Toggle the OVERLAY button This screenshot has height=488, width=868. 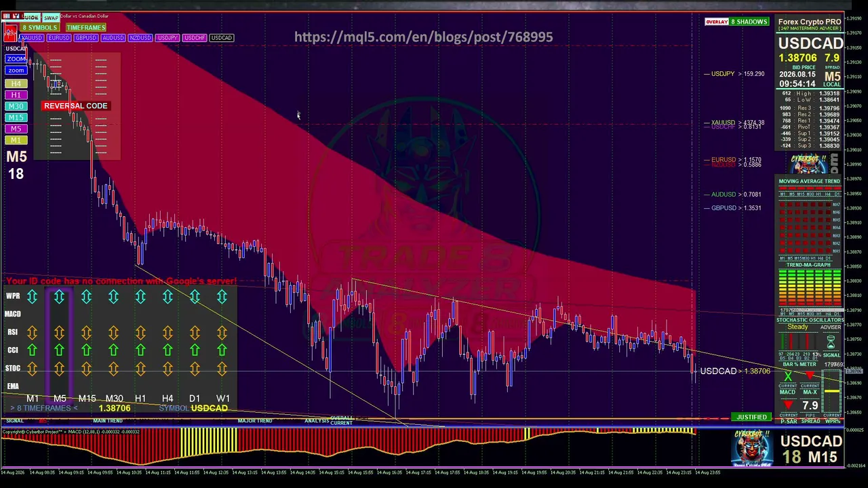click(716, 22)
